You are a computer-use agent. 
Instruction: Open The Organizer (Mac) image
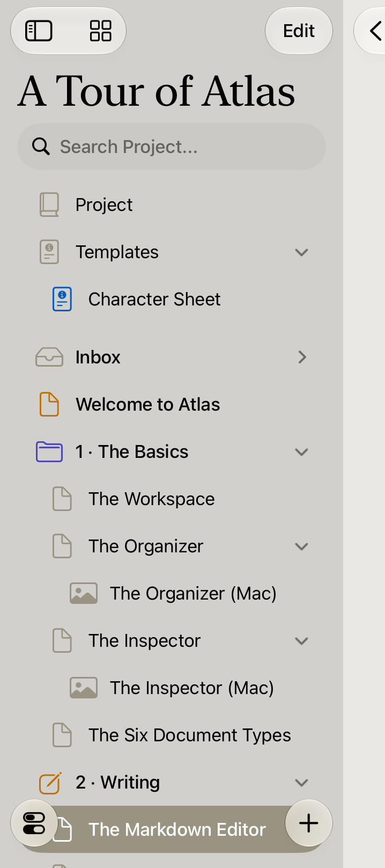click(x=172, y=593)
